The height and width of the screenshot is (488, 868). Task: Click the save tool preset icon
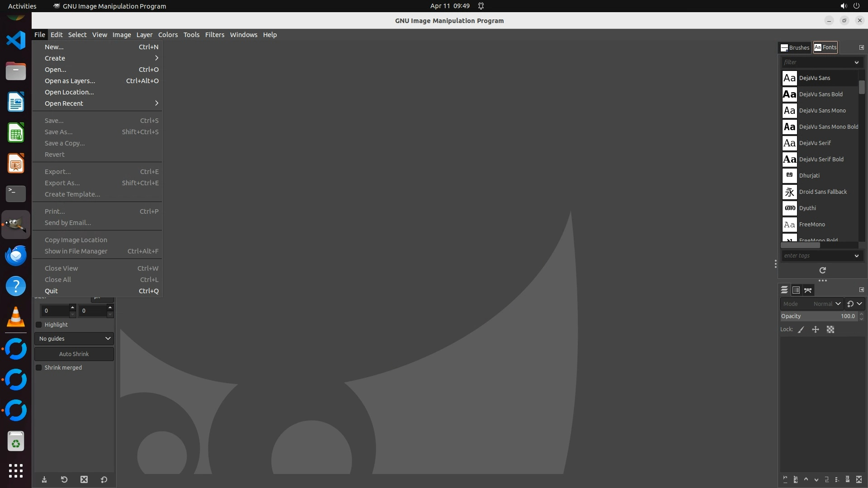tap(44, 479)
